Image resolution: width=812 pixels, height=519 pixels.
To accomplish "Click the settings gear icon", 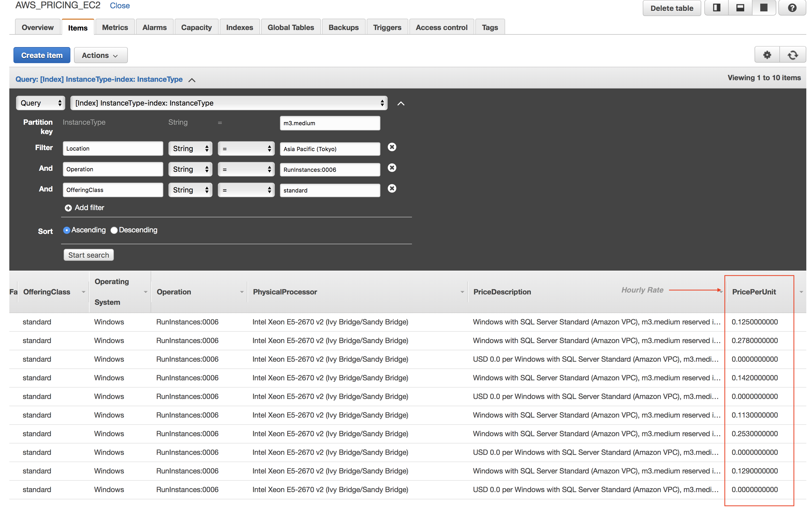I will 767,54.
